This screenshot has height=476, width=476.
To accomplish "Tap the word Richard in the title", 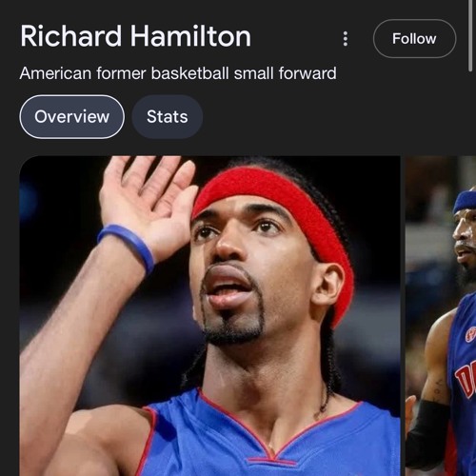I will tap(71, 36).
